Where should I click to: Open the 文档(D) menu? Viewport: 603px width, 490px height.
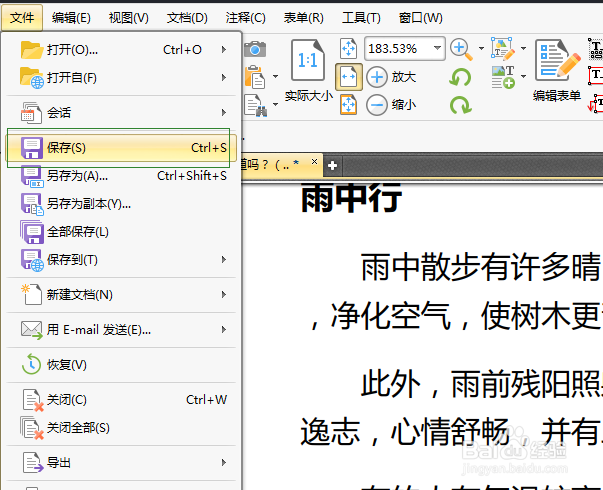pos(187,18)
